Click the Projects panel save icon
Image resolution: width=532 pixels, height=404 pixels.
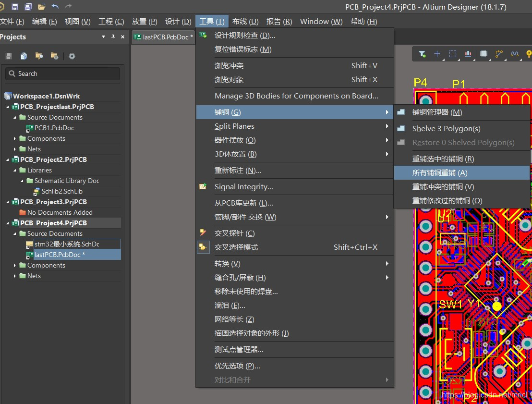[x=9, y=56]
